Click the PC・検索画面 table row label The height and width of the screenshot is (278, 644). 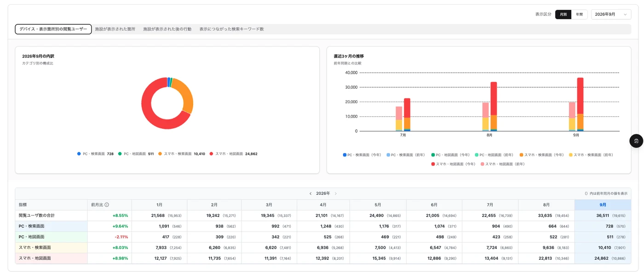coord(31,226)
